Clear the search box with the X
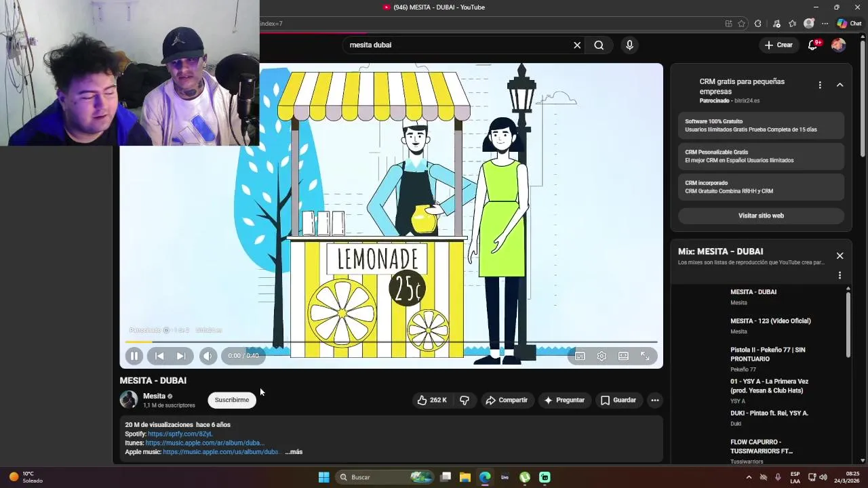The image size is (868, 488). click(x=577, y=45)
